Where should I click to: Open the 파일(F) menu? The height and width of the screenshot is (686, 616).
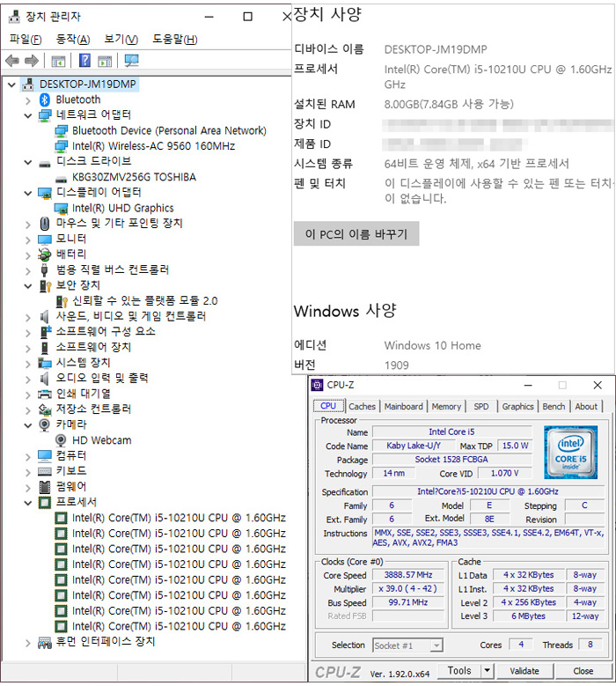pyautogui.click(x=26, y=40)
